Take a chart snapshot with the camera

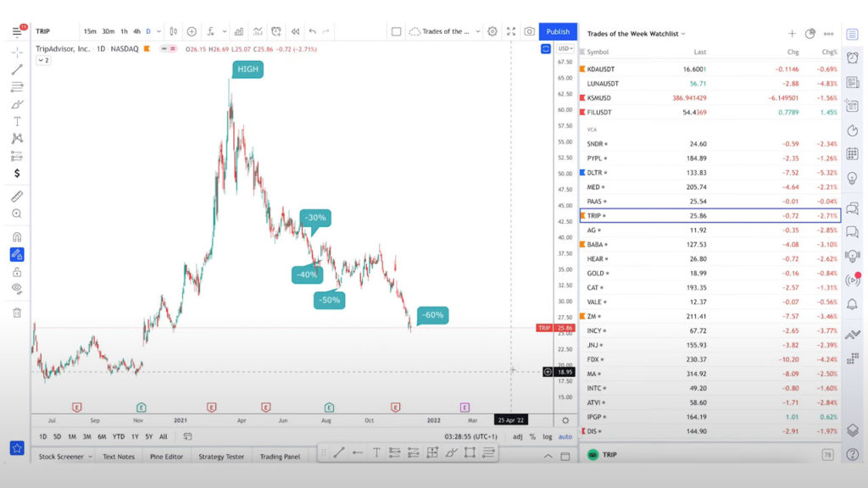coord(529,31)
